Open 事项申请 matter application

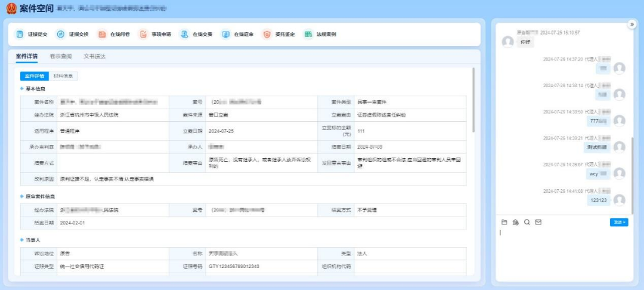(155, 35)
